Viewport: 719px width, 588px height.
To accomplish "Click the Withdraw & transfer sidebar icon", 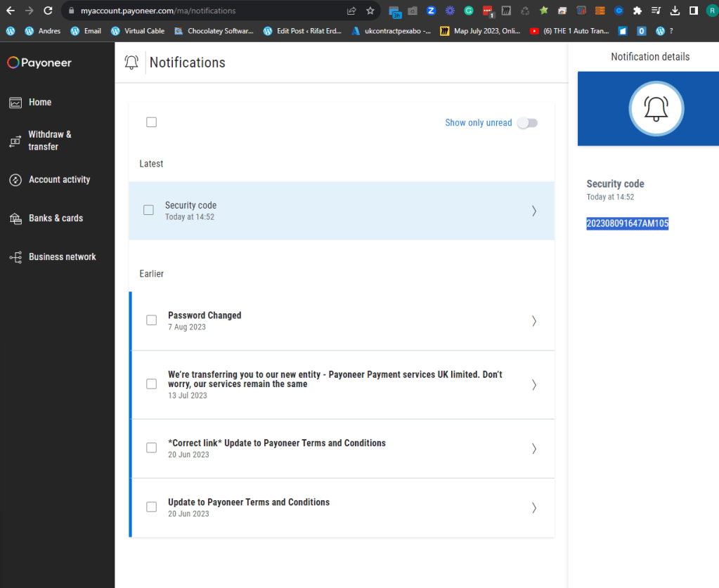I will tap(15, 141).
